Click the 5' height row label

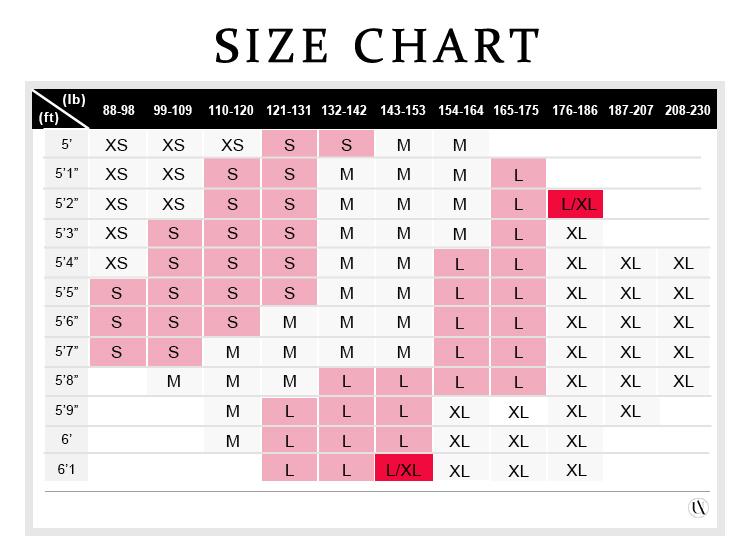click(x=66, y=144)
